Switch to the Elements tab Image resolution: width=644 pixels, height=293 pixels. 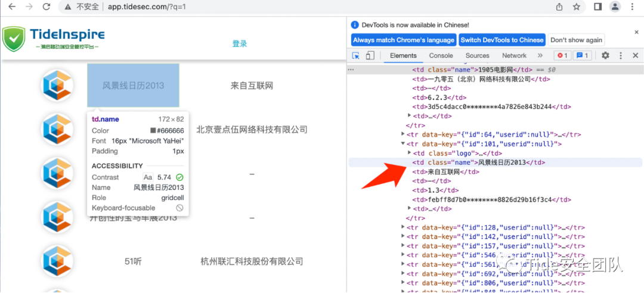[403, 55]
